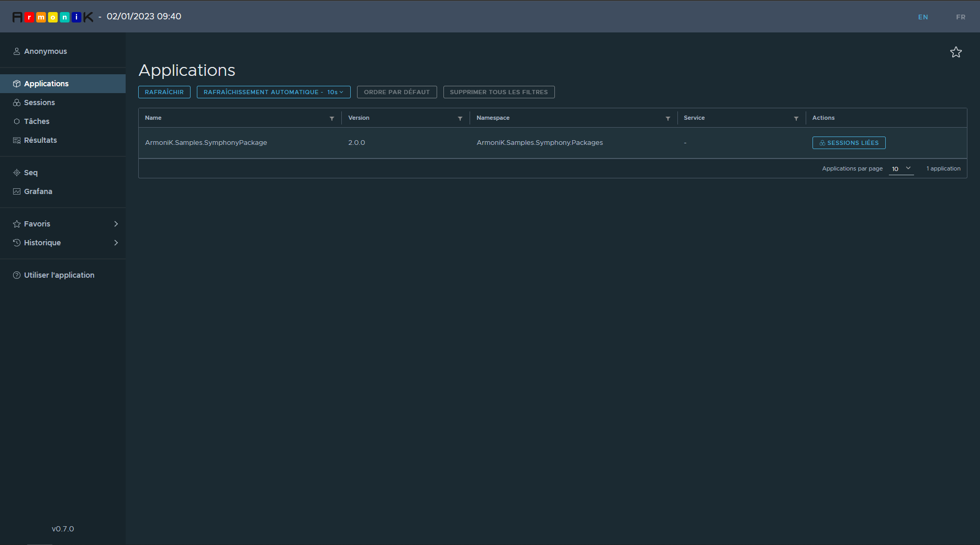Image resolution: width=980 pixels, height=545 pixels.
Task: Open the Namespace column filter icon
Action: click(668, 118)
